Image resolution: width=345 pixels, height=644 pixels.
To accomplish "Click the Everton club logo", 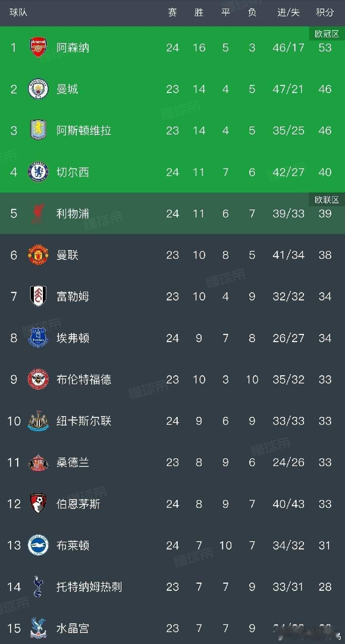I will pyautogui.click(x=38, y=337).
